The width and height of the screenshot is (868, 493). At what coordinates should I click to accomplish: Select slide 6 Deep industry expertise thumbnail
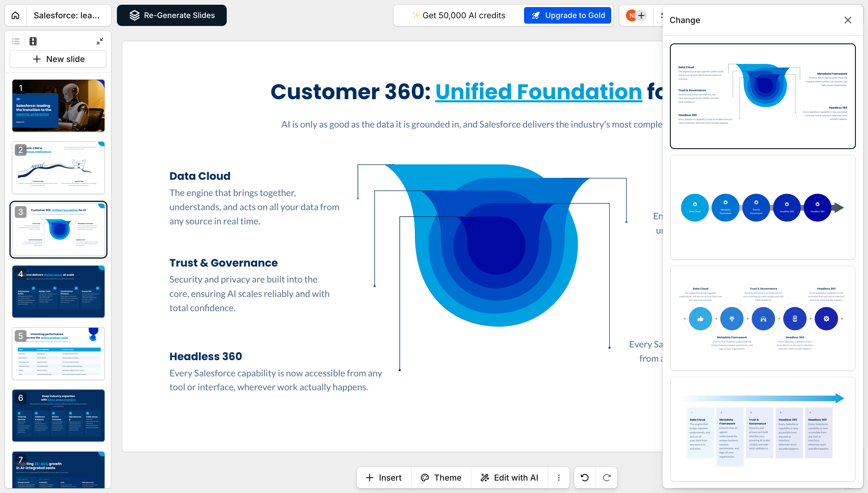[58, 415]
